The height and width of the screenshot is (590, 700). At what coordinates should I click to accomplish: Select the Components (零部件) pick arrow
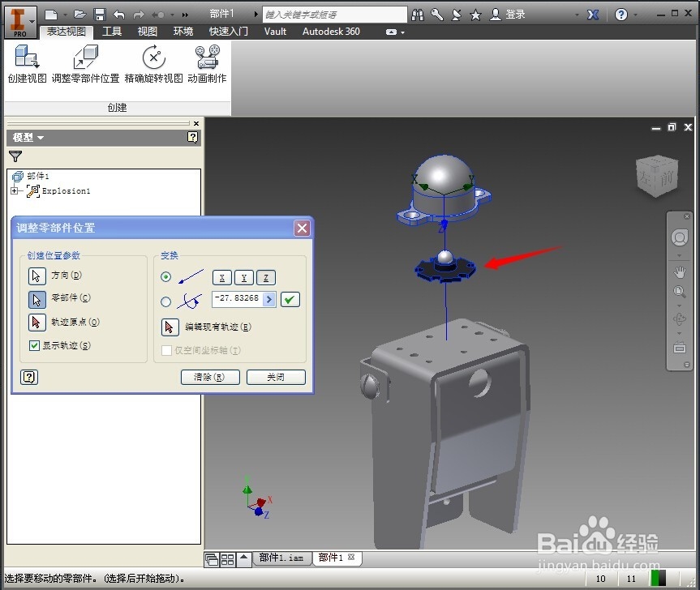[37, 300]
